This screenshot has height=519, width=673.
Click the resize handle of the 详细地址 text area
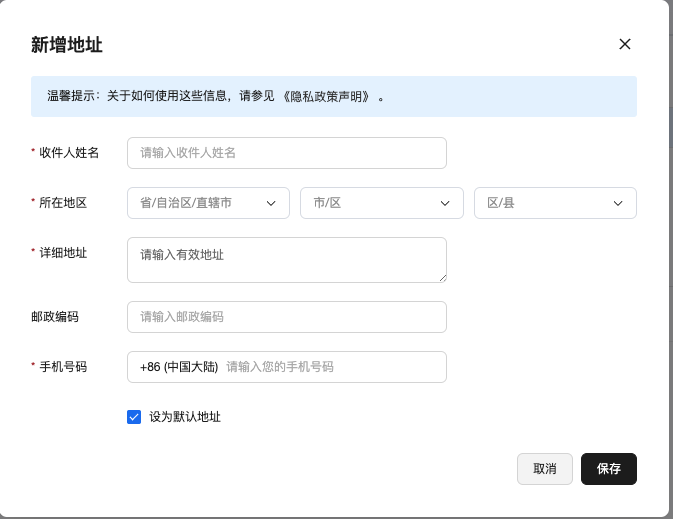(x=441, y=277)
